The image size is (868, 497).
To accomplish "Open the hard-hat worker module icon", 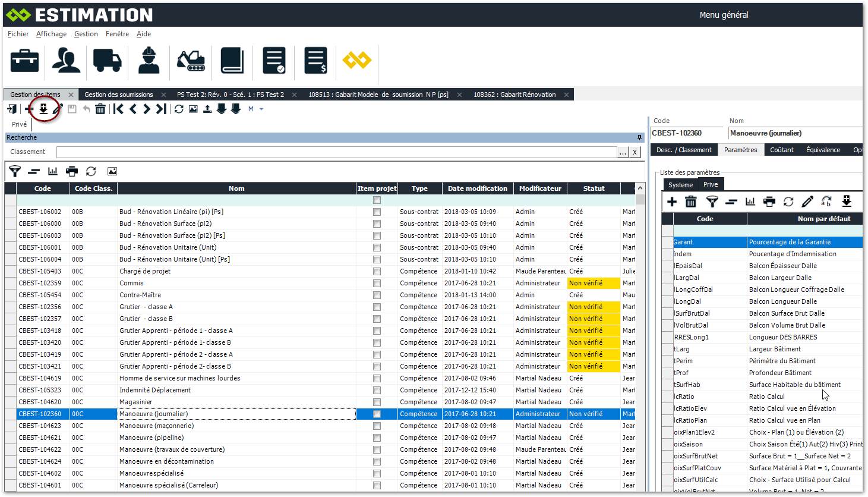I will point(149,61).
